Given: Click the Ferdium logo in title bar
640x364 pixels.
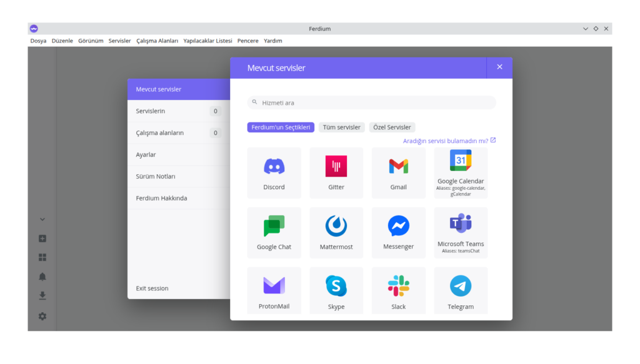Looking at the screenshot, I should (34, 29).
